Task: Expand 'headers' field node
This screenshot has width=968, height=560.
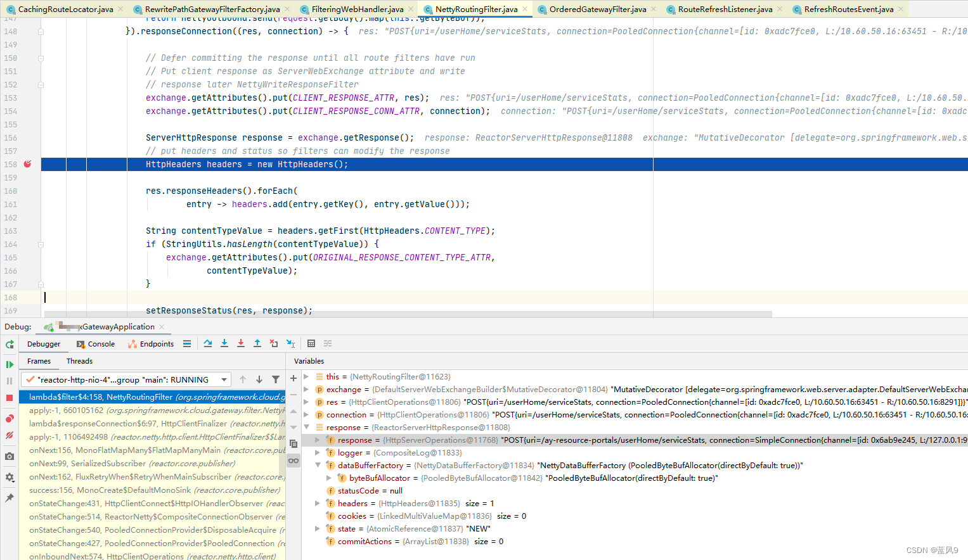Action: (318, 503)
